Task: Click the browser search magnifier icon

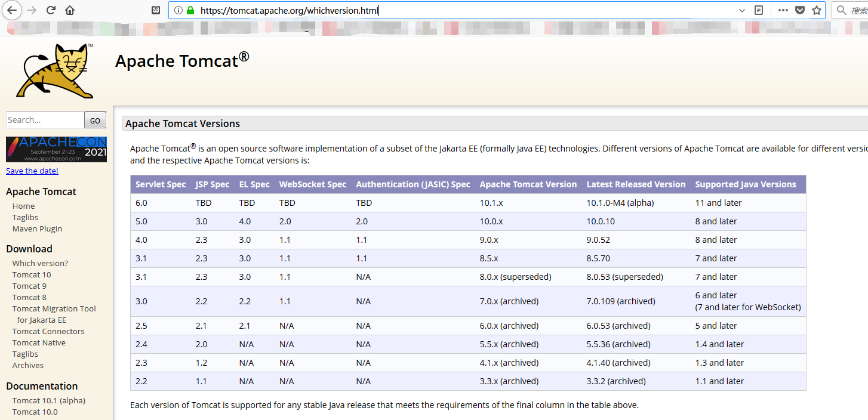Action: coord(842,10)
